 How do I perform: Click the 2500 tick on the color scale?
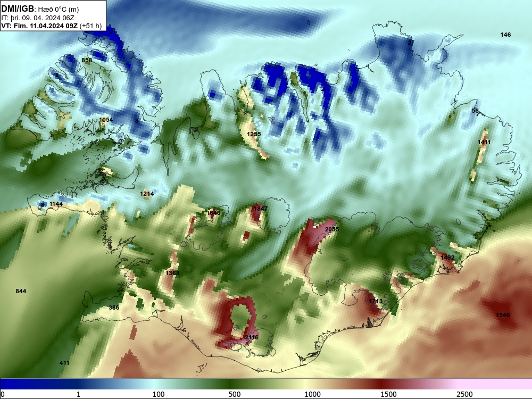point(464,394)
